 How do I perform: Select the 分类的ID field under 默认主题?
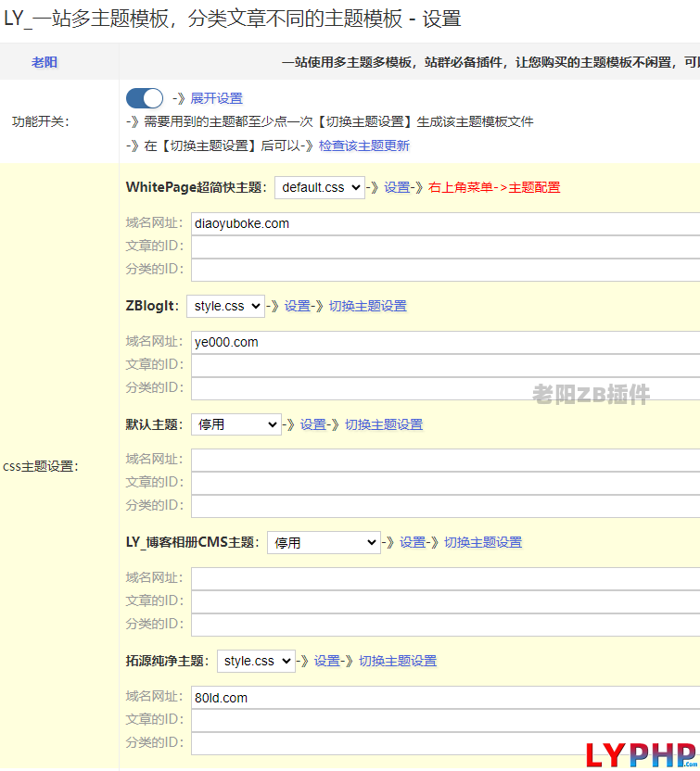(445, 506)
